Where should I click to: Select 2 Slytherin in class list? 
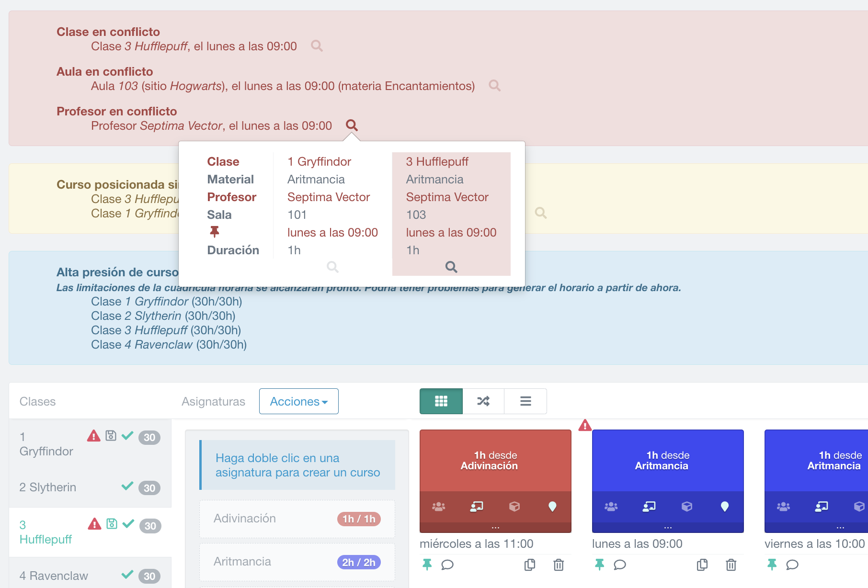click(48, 487)
